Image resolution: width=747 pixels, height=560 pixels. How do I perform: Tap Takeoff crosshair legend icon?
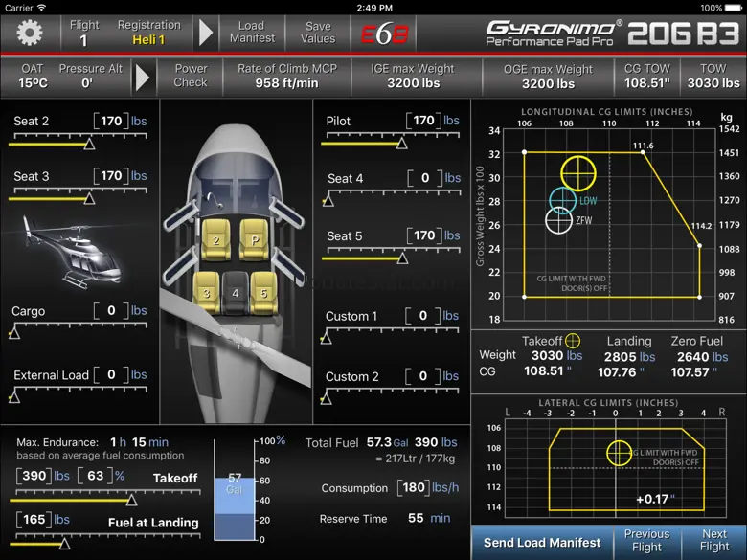coord(572,341)
